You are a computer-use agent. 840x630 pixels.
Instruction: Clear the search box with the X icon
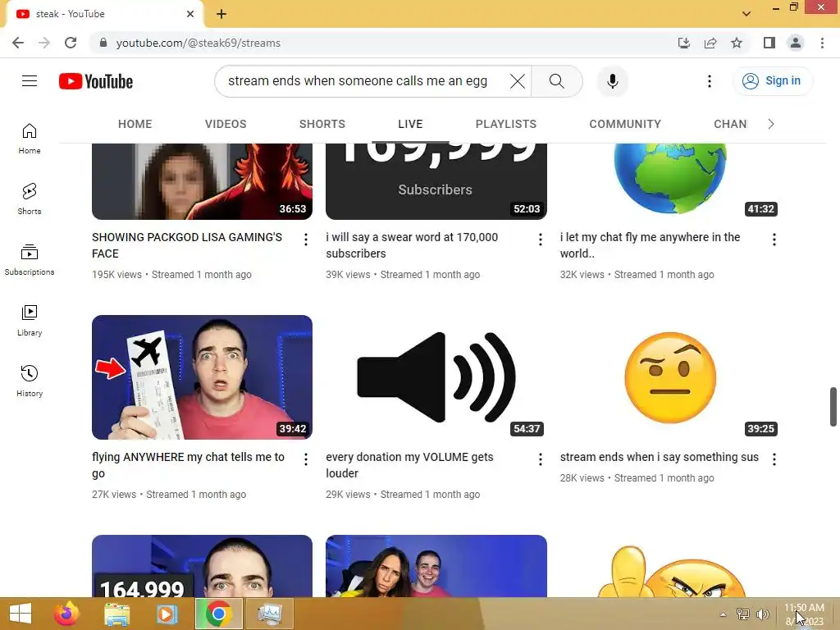[517, 81]
